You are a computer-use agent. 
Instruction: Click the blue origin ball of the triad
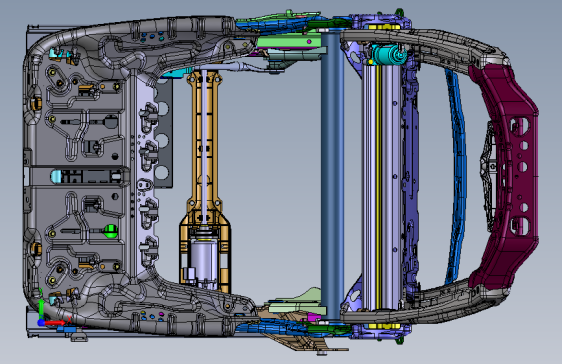41,323
